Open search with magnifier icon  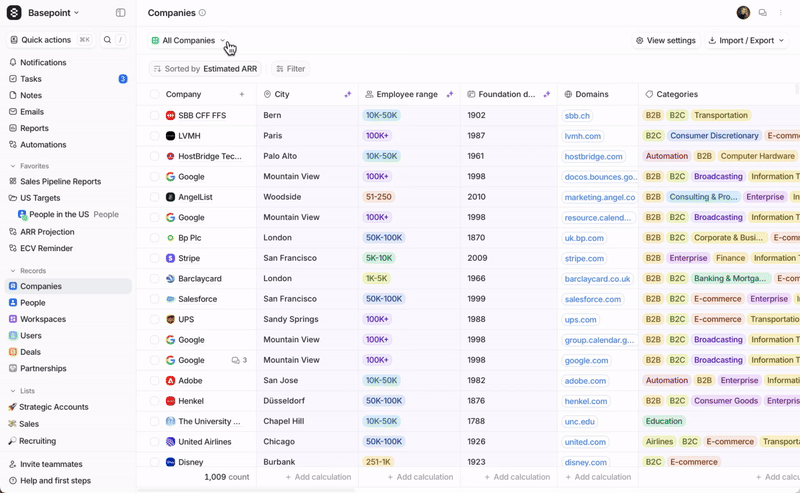(107, 40)
